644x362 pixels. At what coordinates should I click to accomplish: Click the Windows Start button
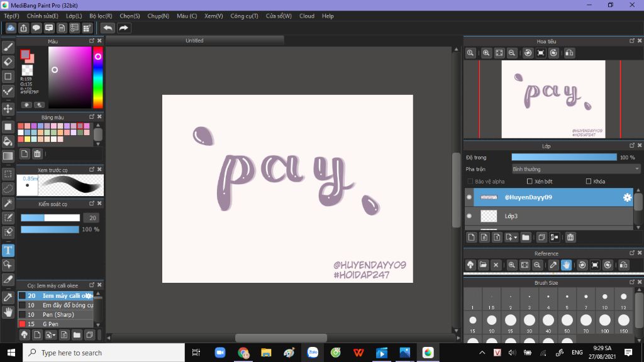click(11, 353)
